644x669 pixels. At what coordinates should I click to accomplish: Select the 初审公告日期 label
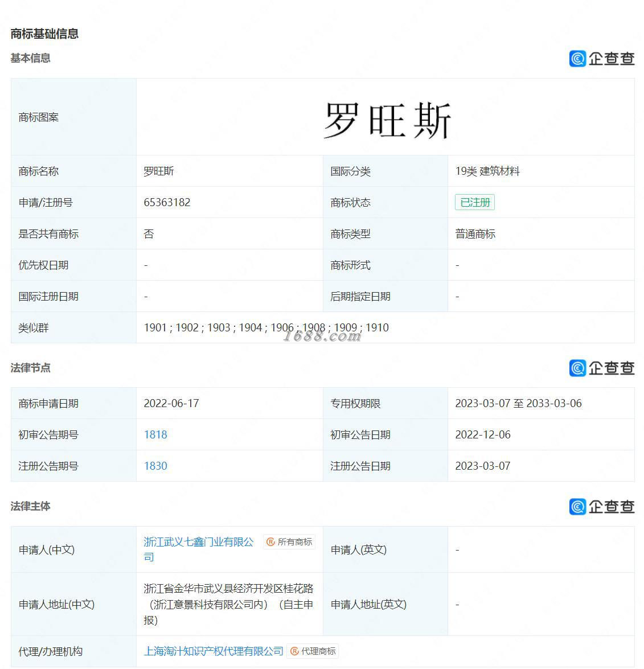[360, 435]
